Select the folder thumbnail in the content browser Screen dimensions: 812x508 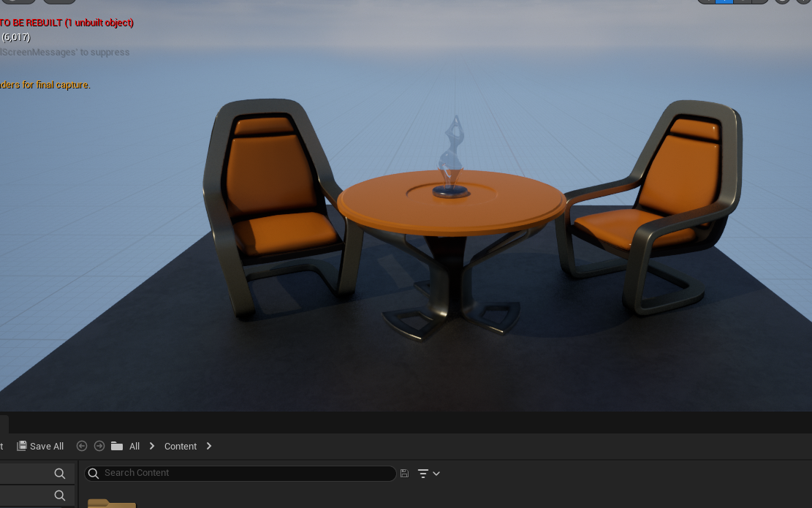111,503
